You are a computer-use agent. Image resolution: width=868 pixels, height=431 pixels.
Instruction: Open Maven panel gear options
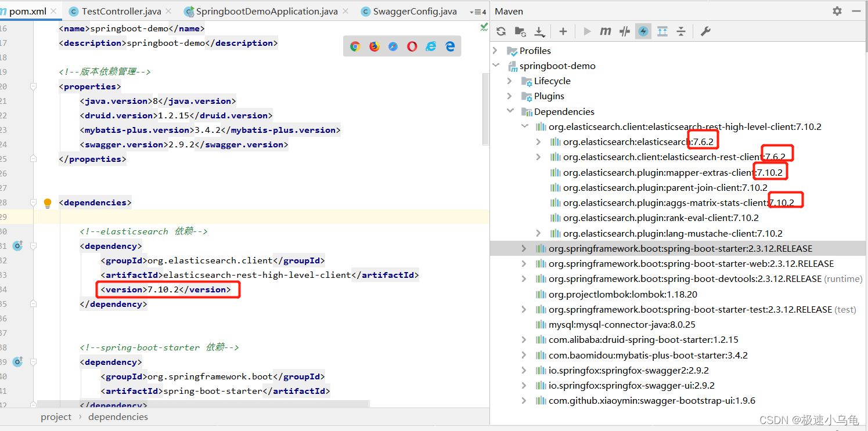click(837, 11)
